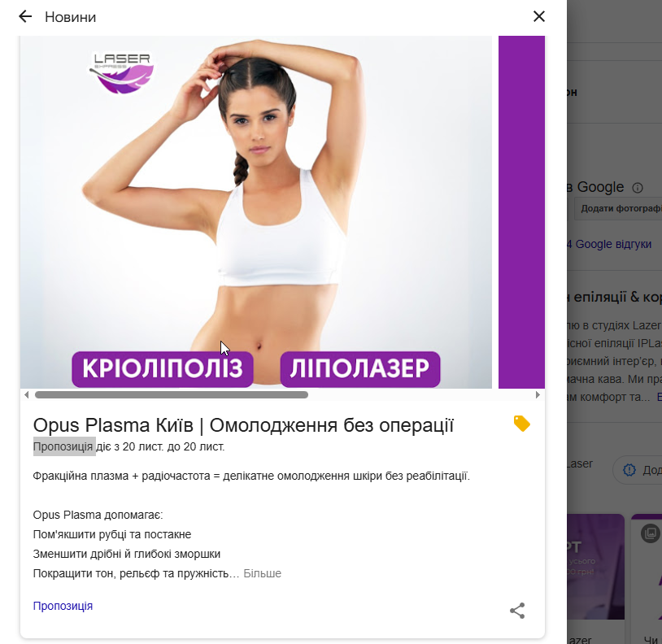Viewport: 662px width, 644px height.
Task: Go back using the arrow beside Новини
Action: pos(25,16)
